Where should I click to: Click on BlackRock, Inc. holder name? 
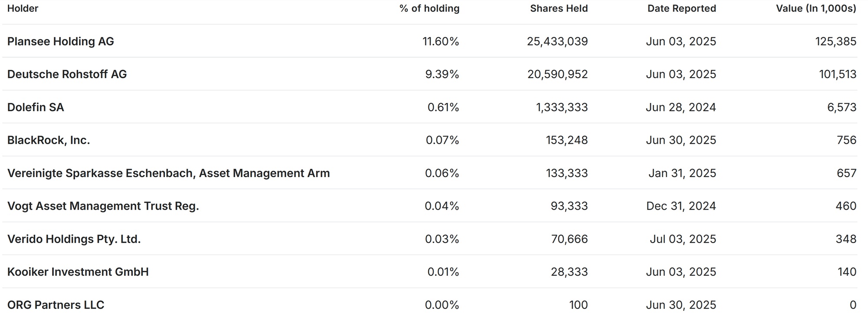[x=49, y=140]
